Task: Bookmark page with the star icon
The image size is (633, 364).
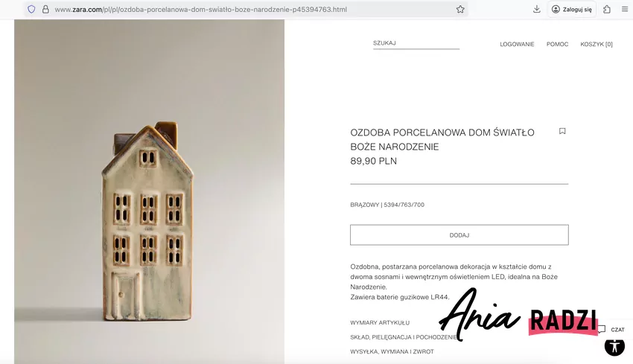Action: pyautogui.click(x=460, y=9)
